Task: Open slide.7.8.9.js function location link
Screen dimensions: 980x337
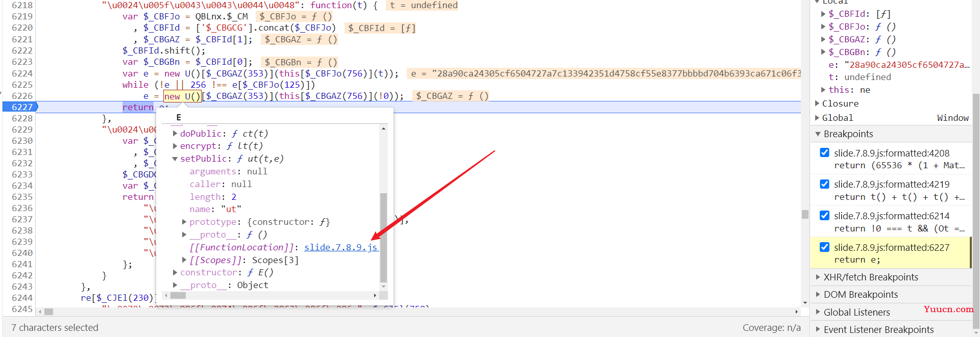Action: 341,247
